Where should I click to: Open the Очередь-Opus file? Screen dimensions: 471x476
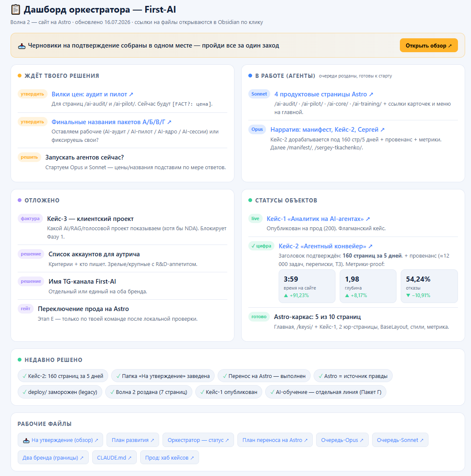pyautogui.click(x=342, y=440)
